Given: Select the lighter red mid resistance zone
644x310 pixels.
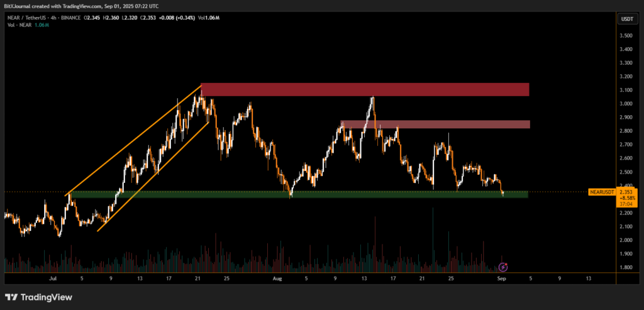Looking at the screenshot, I should pyautogui.click(x=435, y=125).
